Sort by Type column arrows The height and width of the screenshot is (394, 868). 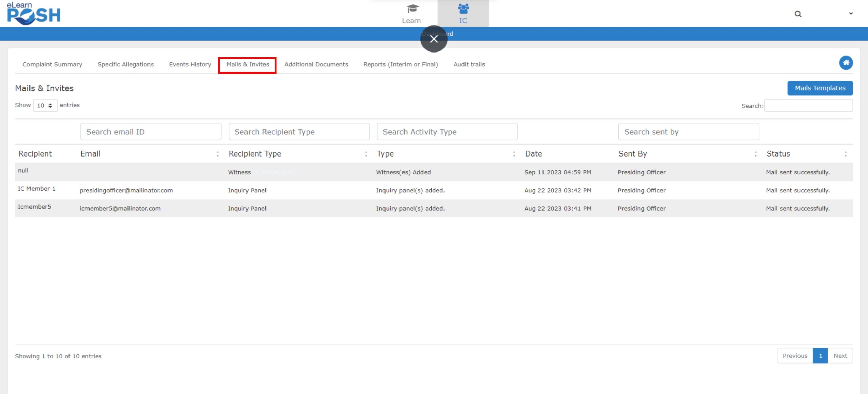click(514, 154)
